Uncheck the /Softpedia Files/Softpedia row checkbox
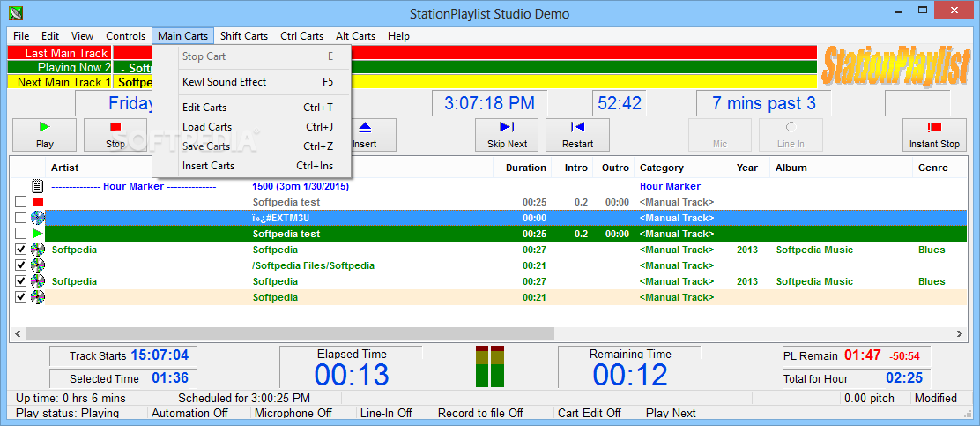The height and width of the screenshot is (426, 980). (21, 265)
